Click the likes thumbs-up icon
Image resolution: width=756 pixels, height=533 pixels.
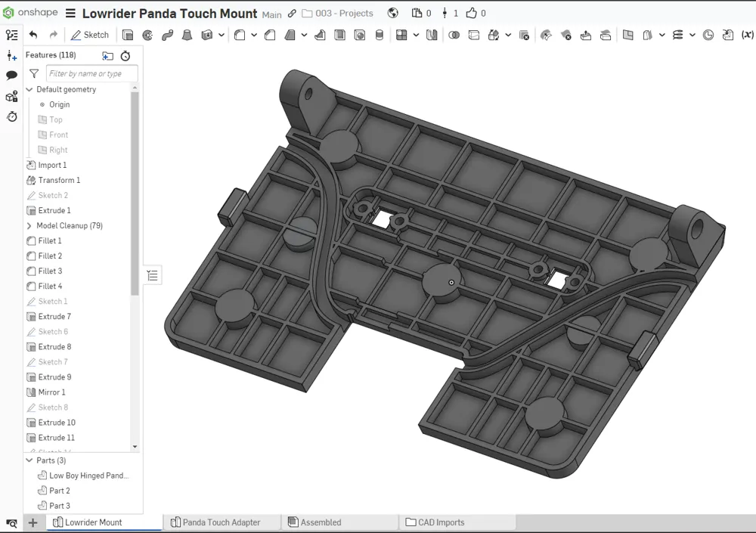coord(472,13)
